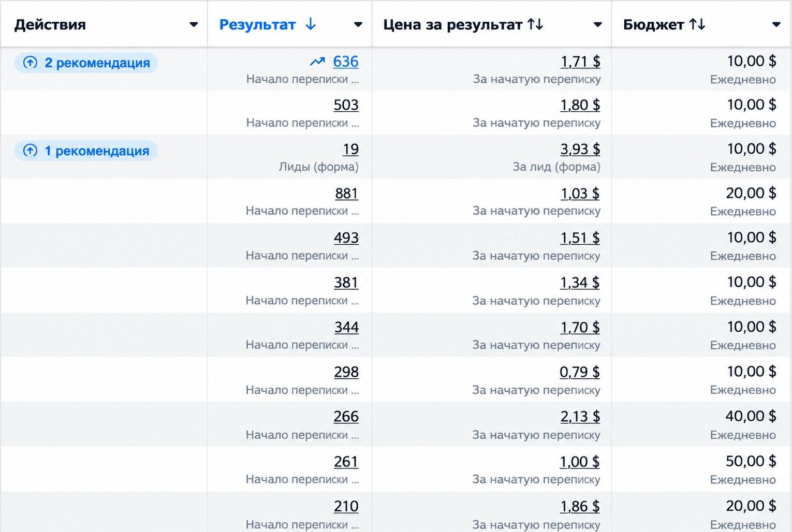Click the Цена за результат column header text
Viewport: 792px width, 532px height.
tap(453, 24)
